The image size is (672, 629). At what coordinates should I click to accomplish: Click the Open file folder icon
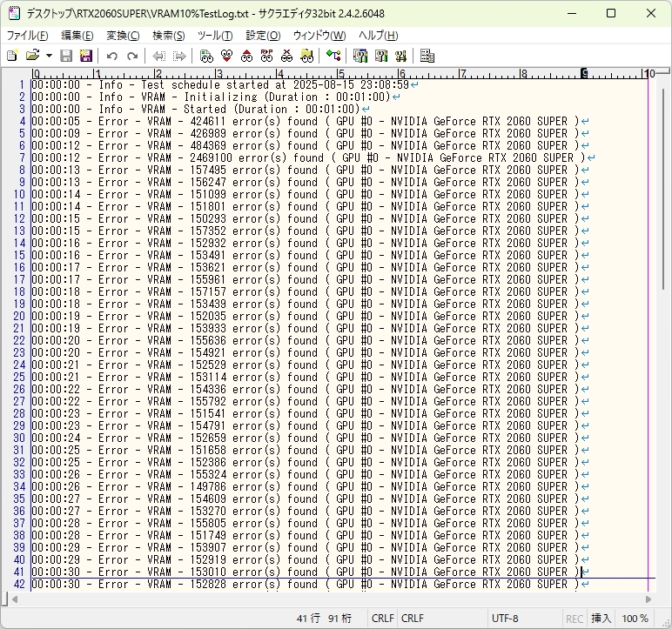point(31,56)
